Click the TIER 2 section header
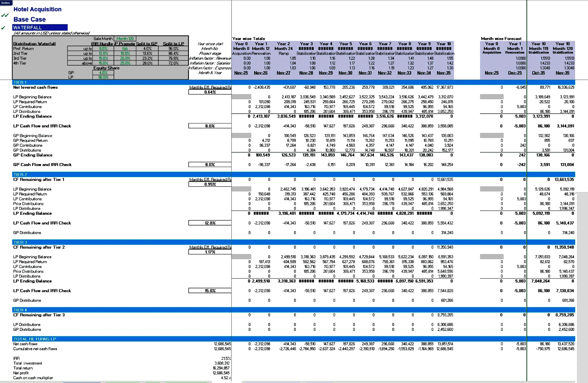 (x=293, y=175)
